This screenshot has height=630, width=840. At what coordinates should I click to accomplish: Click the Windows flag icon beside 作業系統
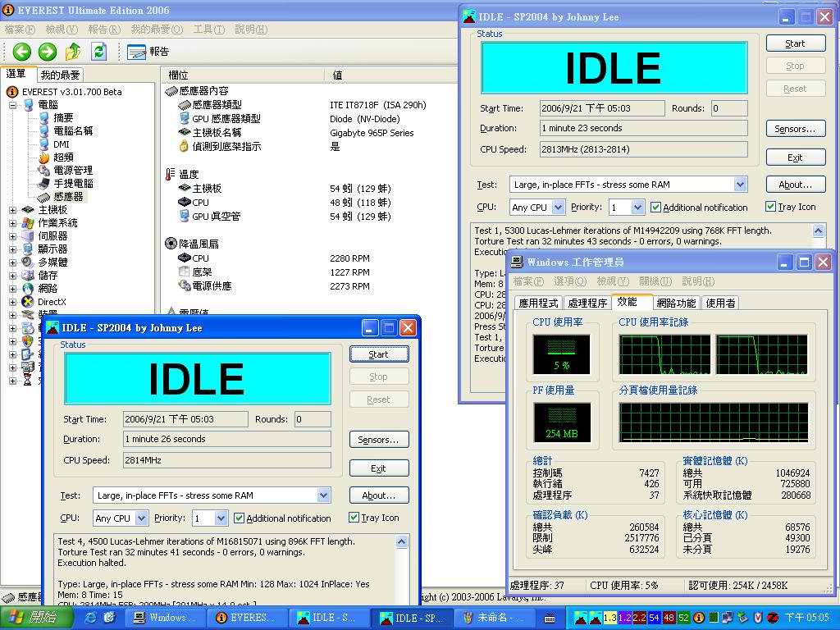[x=29, y=223]
